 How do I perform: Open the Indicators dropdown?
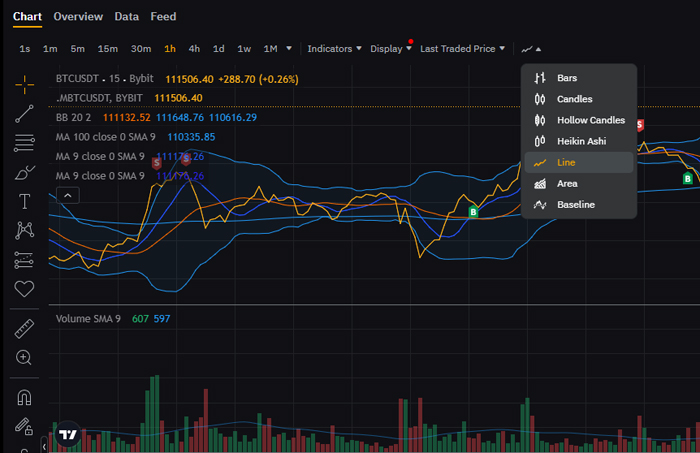point(334,49)
